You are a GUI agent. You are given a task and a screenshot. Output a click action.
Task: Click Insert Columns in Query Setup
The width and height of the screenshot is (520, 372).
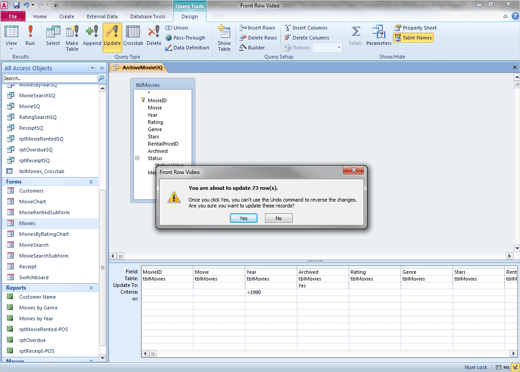306,28
